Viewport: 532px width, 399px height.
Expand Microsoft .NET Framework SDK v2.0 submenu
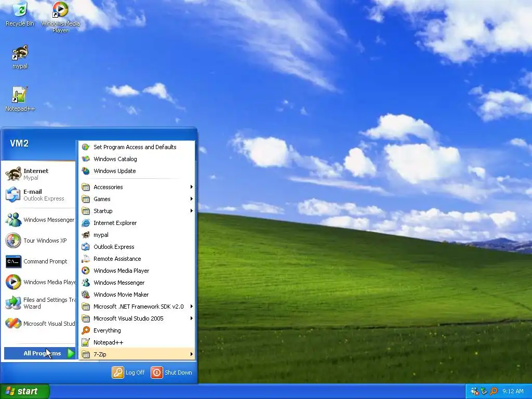[137, 307]
